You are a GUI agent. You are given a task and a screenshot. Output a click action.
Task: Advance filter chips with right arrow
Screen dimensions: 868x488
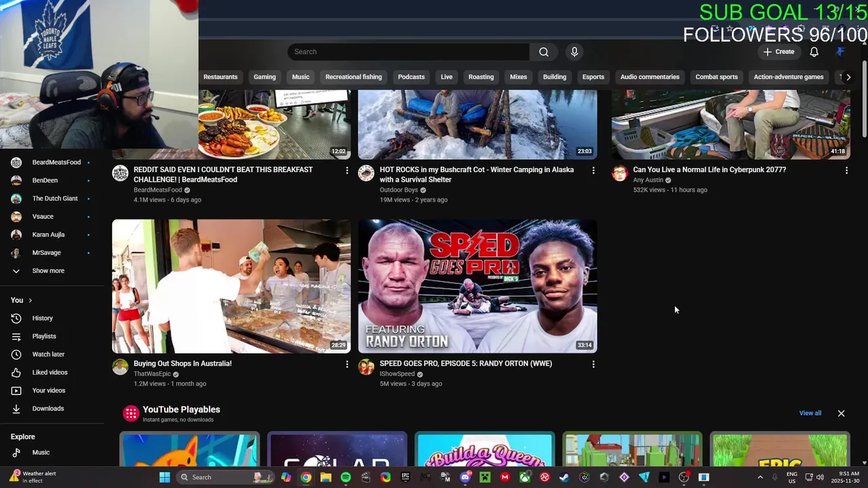[x=848, y=77]
